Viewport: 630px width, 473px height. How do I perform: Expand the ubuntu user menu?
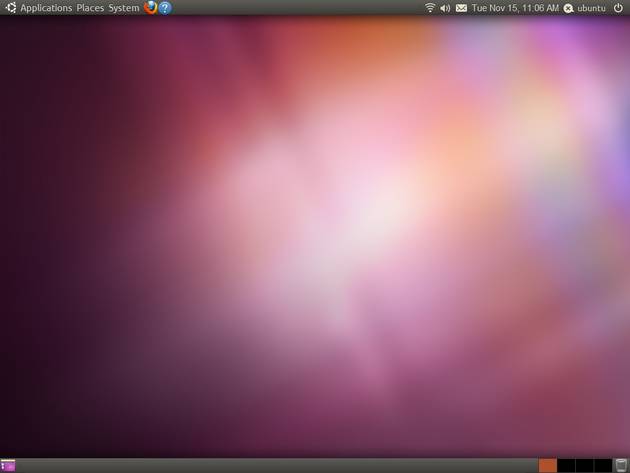tap(592, 8)
